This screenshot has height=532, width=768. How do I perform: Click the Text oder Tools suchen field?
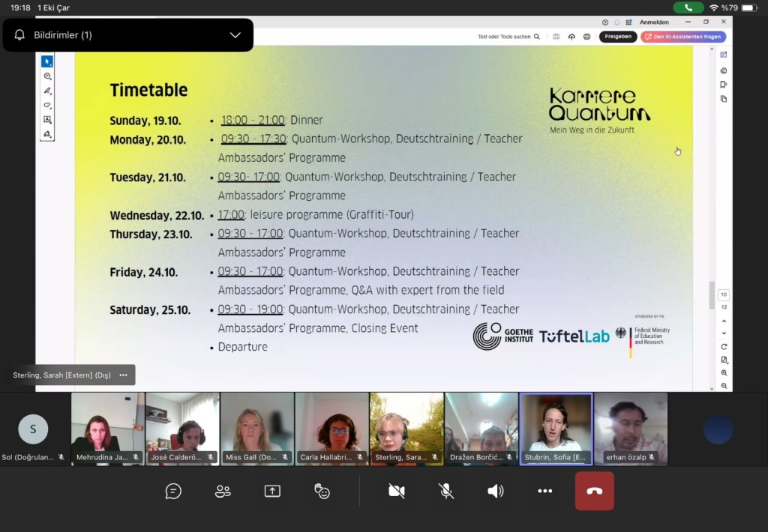click(x=508, y=37)
